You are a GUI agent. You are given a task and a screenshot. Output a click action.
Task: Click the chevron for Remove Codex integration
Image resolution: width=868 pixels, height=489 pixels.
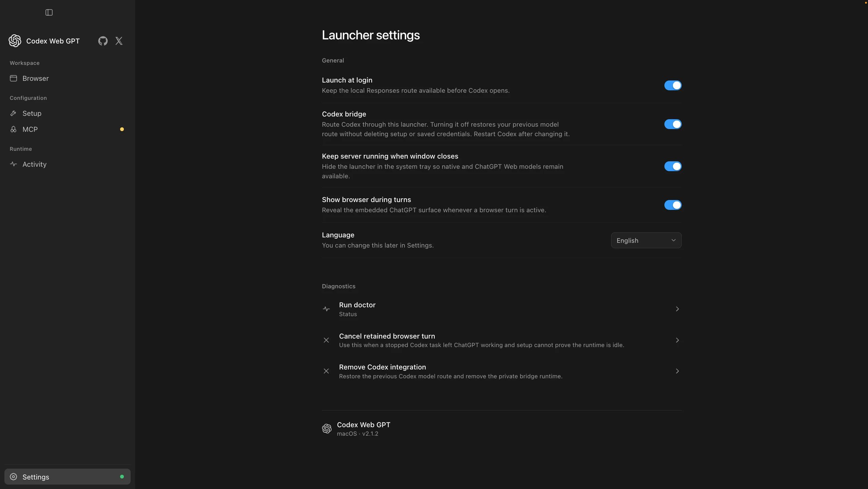point(677,371)
